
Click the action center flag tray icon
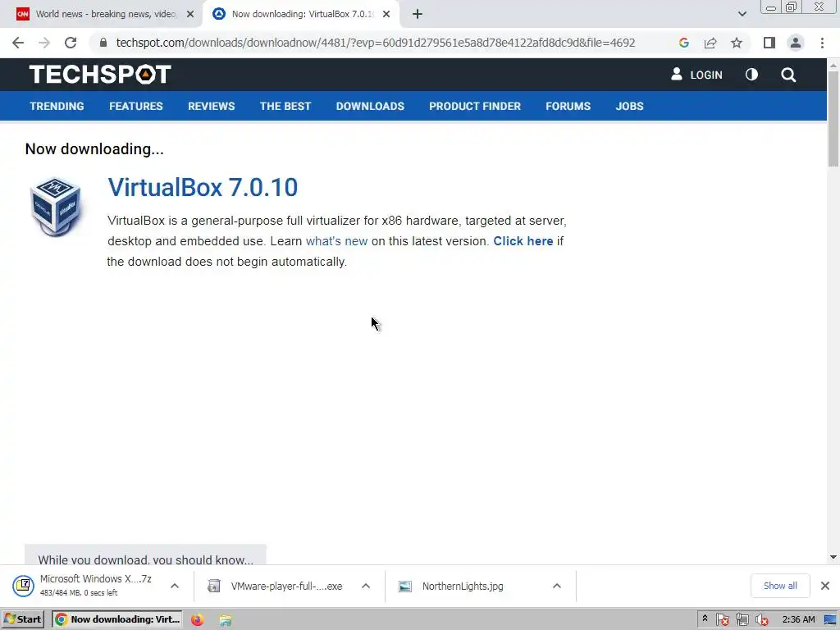click(722, 620)
